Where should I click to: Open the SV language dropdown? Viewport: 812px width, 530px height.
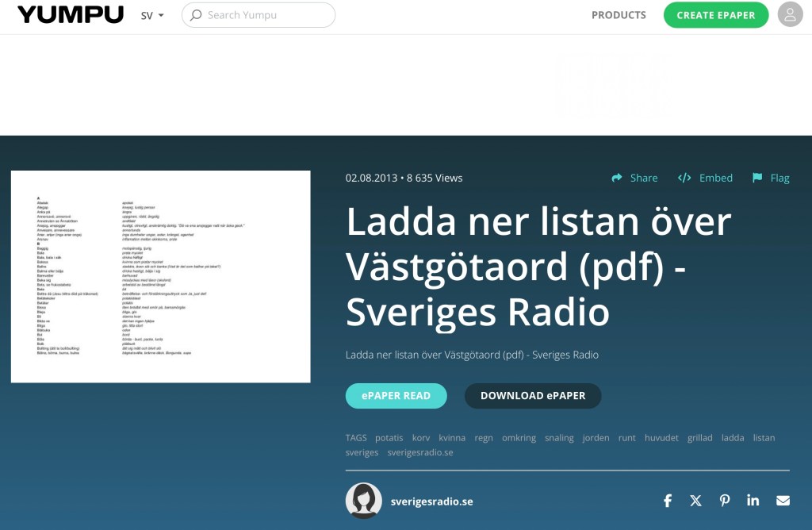pyautogui.click(x=152, y=15)
